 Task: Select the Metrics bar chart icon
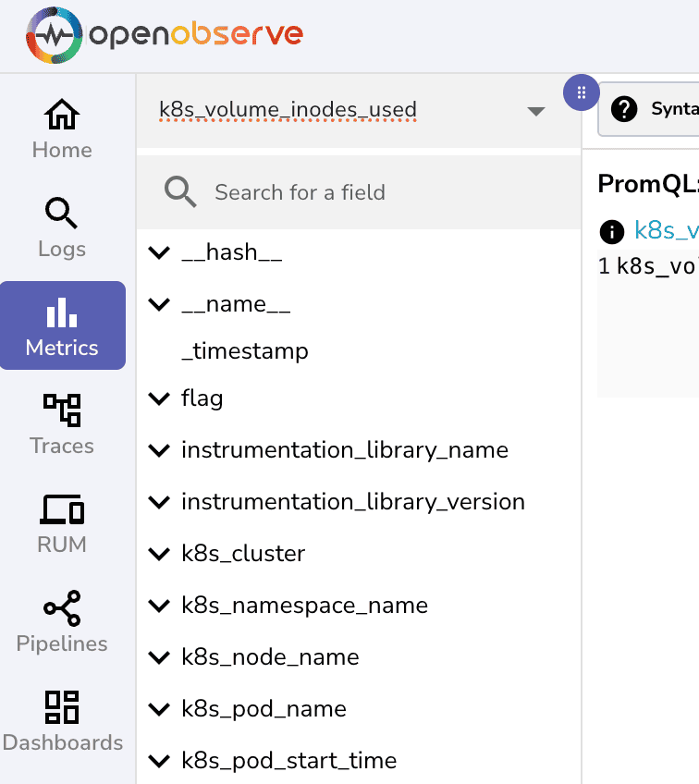coord(62,312)
